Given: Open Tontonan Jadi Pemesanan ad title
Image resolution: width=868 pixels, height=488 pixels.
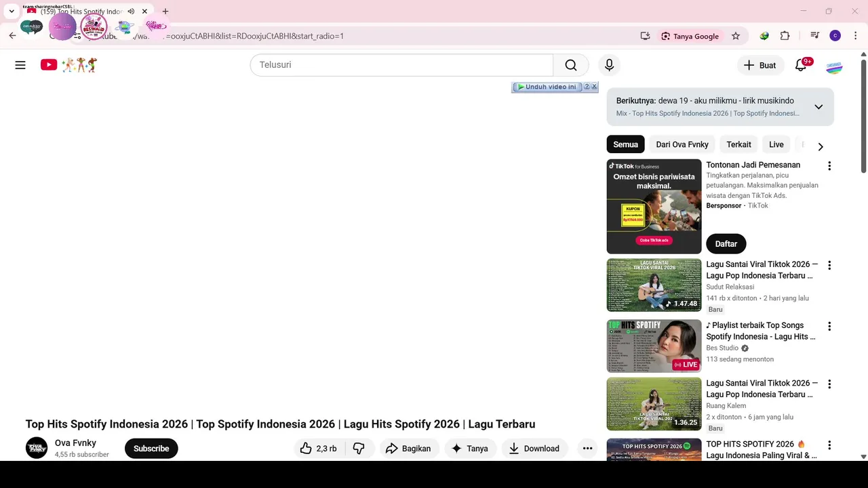Looking at the screenshot, I should click(753, 165).
